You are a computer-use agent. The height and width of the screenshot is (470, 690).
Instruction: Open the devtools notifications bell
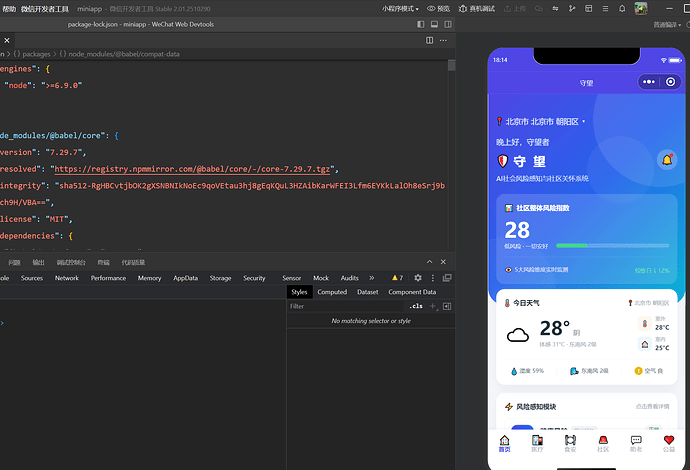[622, 9]
